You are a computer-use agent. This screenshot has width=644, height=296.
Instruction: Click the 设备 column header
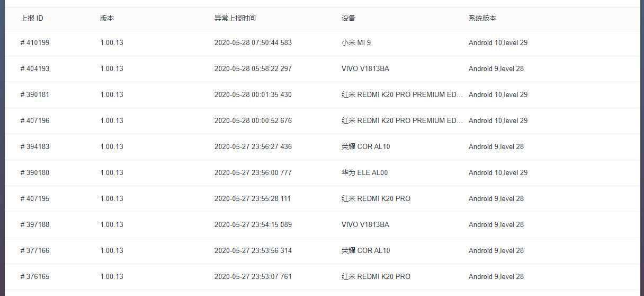[x=348, y=18]
